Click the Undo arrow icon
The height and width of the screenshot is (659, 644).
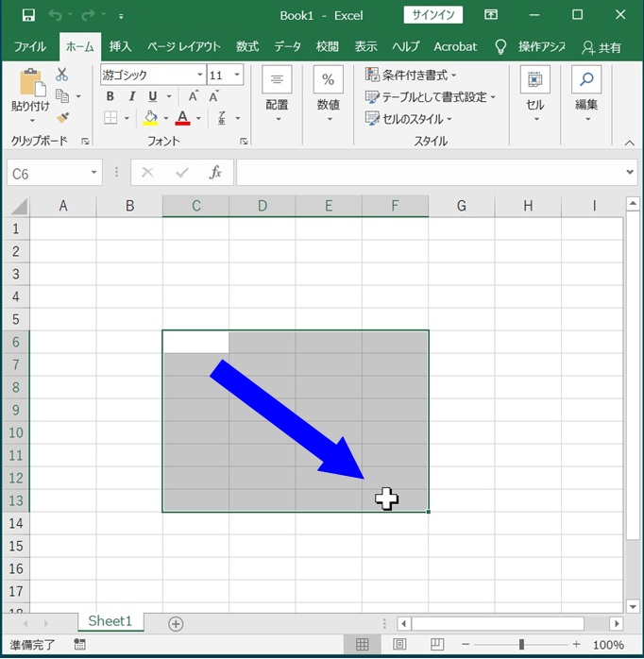point(56,15)
